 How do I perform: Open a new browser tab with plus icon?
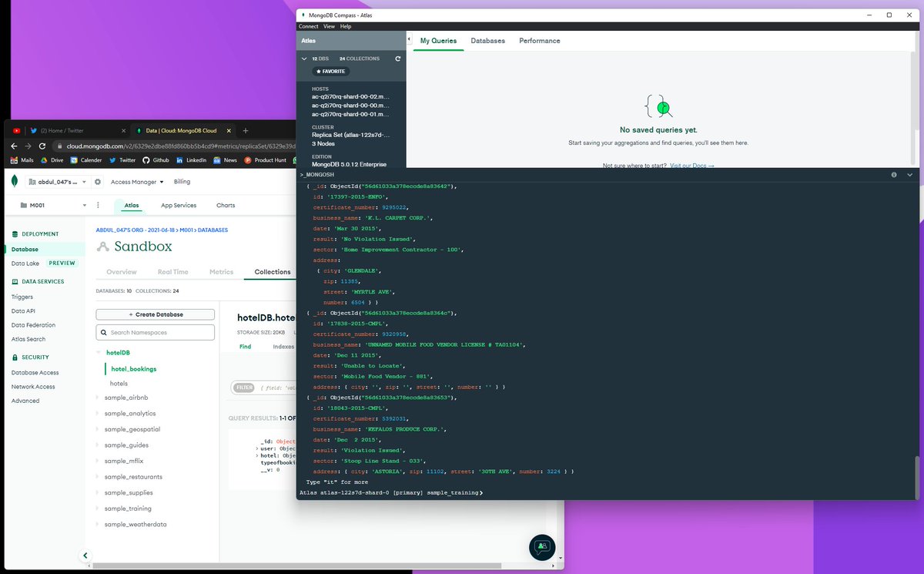(246, 130)
